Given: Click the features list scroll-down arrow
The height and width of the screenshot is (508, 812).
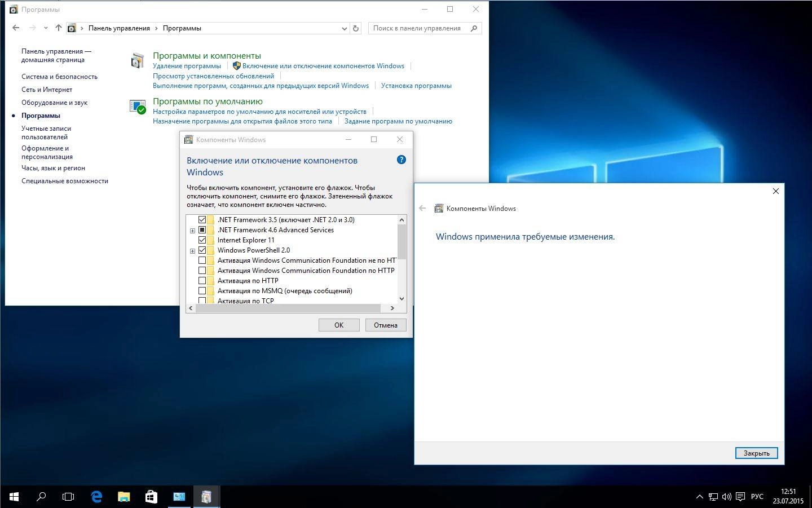Looking at the screenshot, I should point(402,299).
